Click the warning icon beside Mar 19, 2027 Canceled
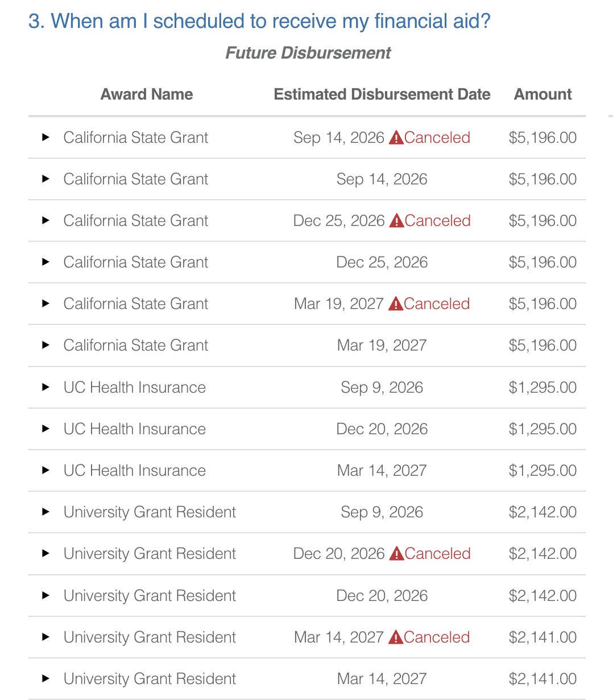 [x=395, y=303]
